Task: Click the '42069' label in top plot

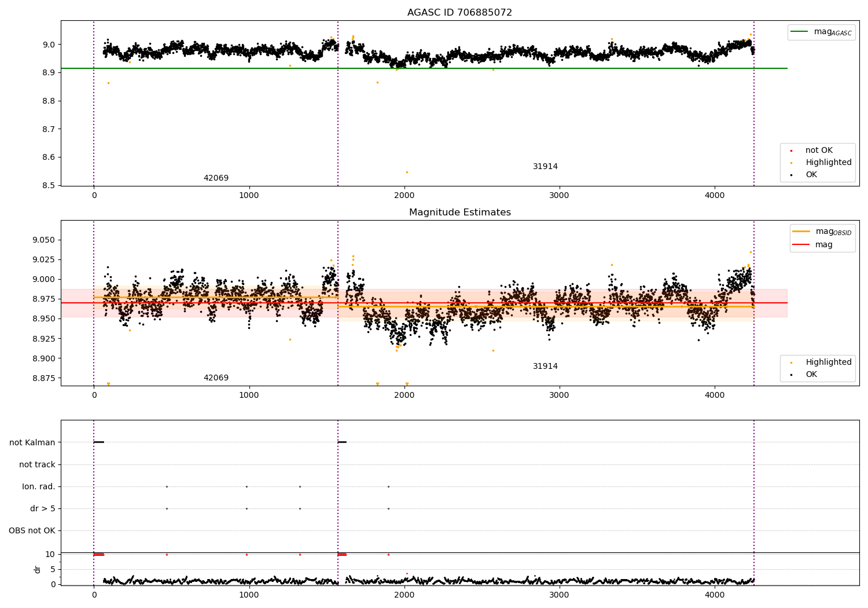Action: [216, 178]
